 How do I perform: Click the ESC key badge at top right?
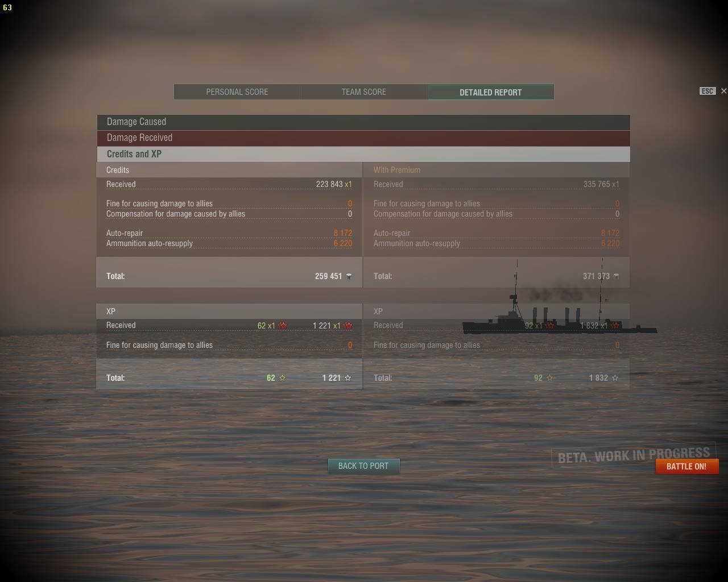(707, 91)
